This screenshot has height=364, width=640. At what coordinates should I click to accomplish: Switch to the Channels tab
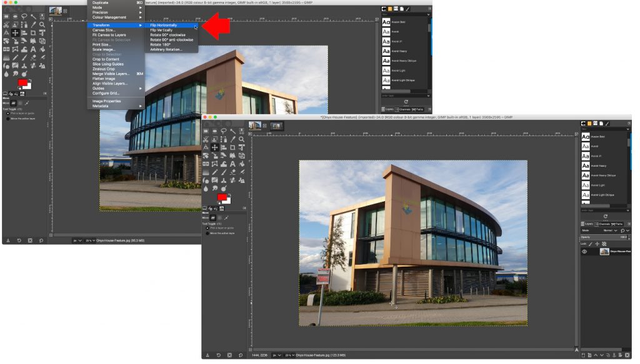pyautogui.click(x=603, y=224)
